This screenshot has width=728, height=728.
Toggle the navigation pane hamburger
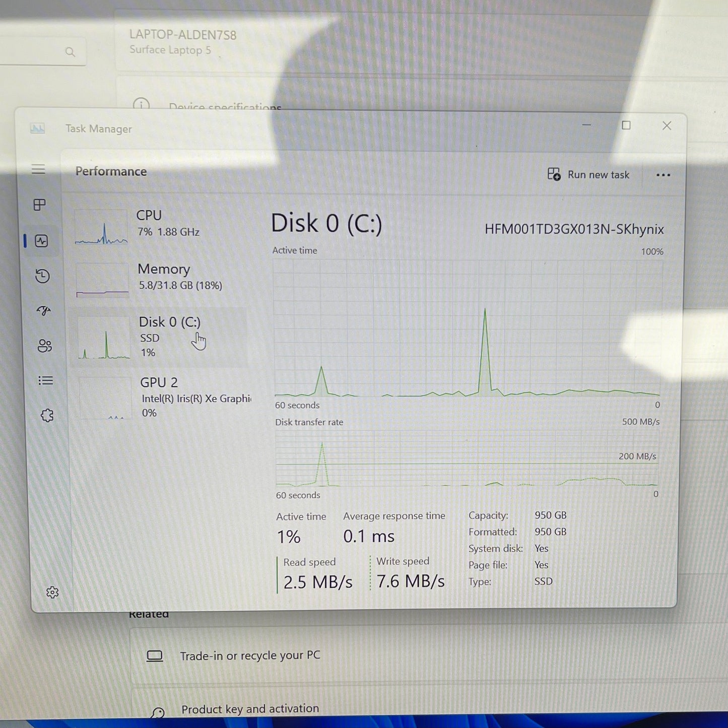(x=38, y=170)
